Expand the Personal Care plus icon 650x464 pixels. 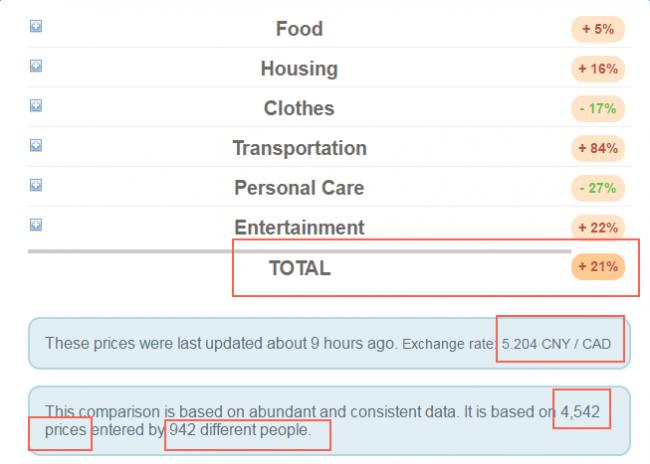(x=36, y=185)
